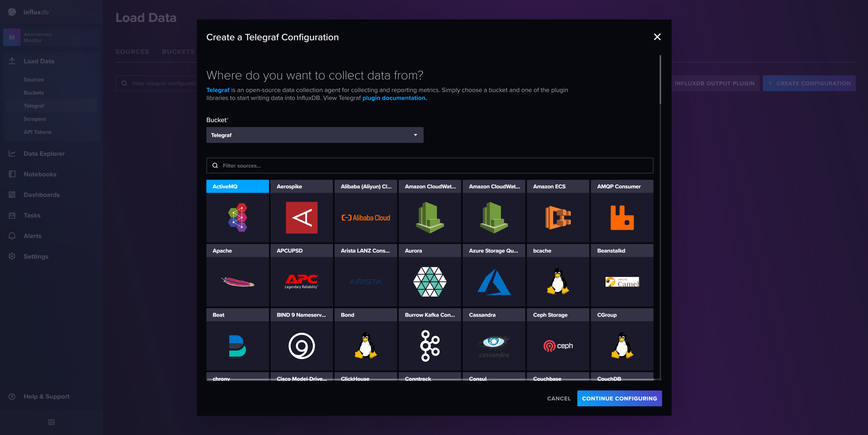Image resolution: width=868 pixels, height=435 pixels.
Task: Choose the BIND 9 Nameserver logo
Action: click(301, 345)
